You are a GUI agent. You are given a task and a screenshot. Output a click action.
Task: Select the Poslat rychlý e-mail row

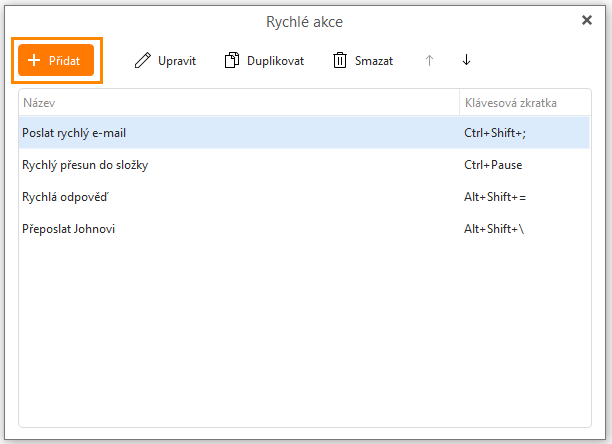[x=304, y=133]
